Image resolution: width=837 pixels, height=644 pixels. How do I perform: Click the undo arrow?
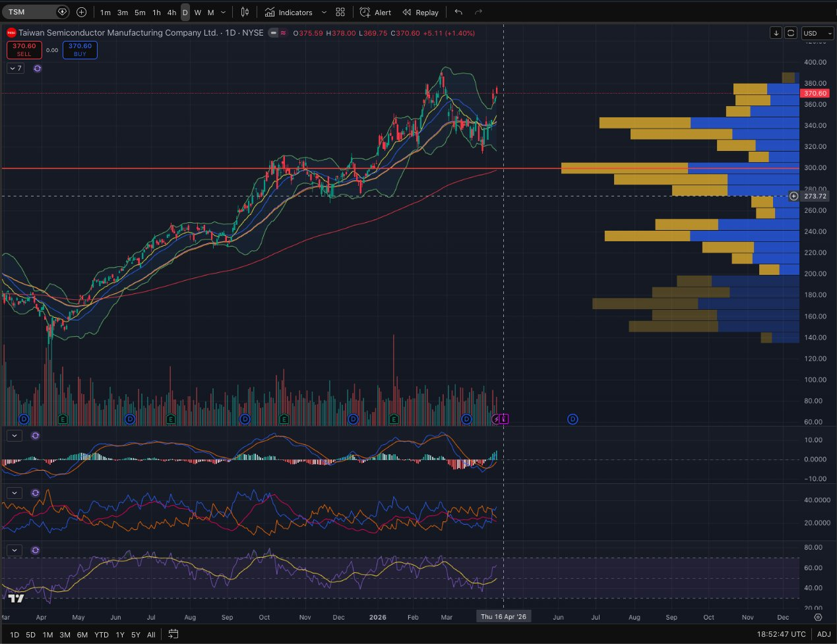[458, 12]
